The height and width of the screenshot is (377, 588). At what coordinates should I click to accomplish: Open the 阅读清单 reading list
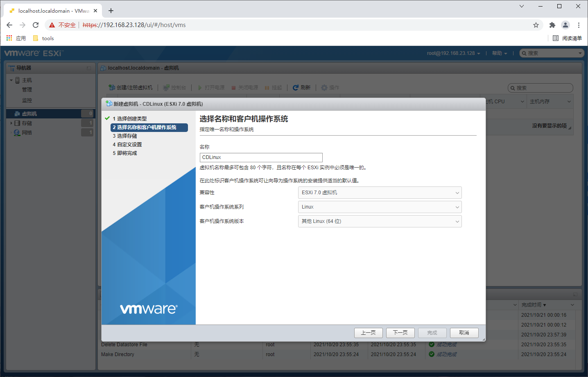coord(567,38)
